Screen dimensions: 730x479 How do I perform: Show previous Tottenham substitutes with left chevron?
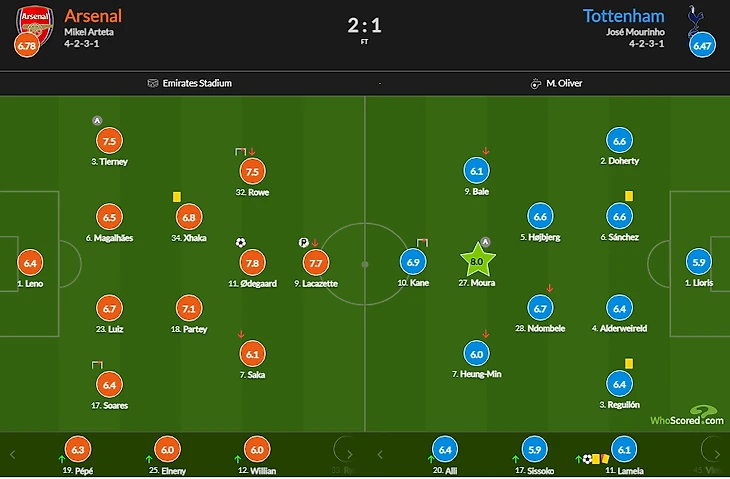pyautogui.click(x=380, y=454)
